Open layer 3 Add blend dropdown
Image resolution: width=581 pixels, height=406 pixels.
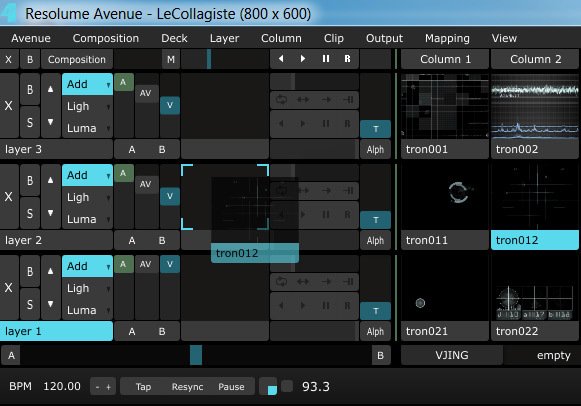point(87,84)
